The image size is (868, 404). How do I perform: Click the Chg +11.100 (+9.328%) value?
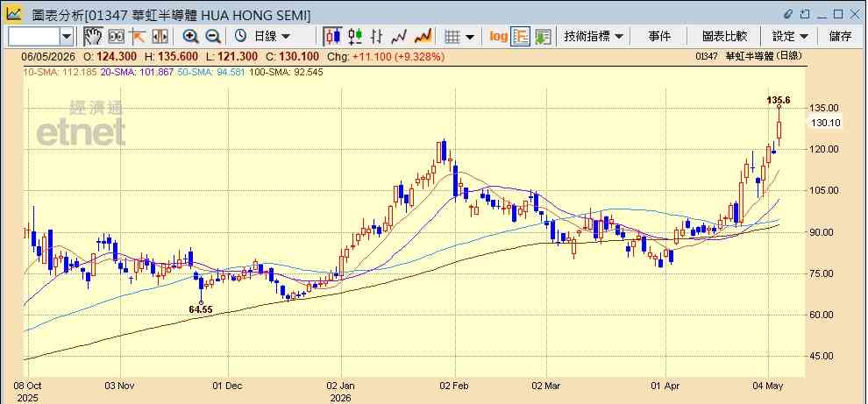tap(386, 56)
